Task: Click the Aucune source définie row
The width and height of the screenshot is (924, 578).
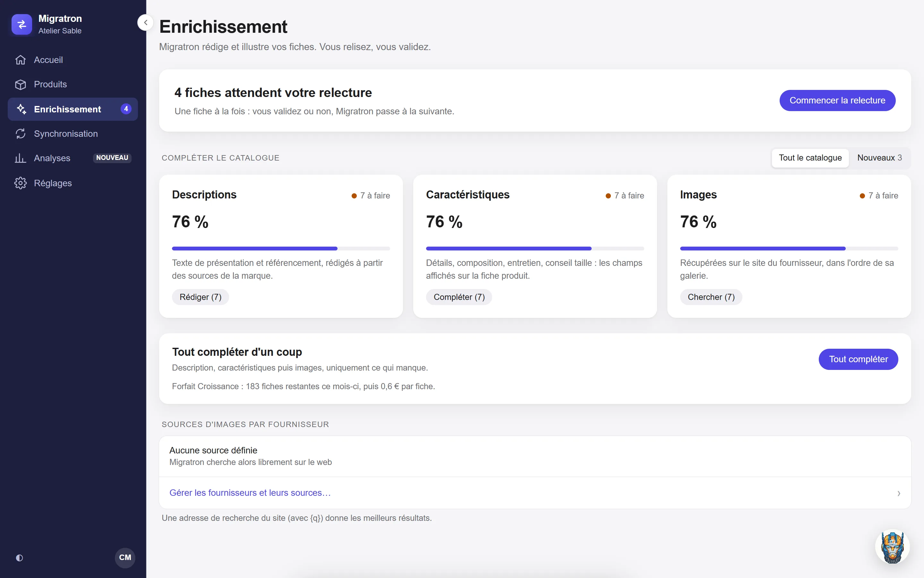Action: coord(535,456)
